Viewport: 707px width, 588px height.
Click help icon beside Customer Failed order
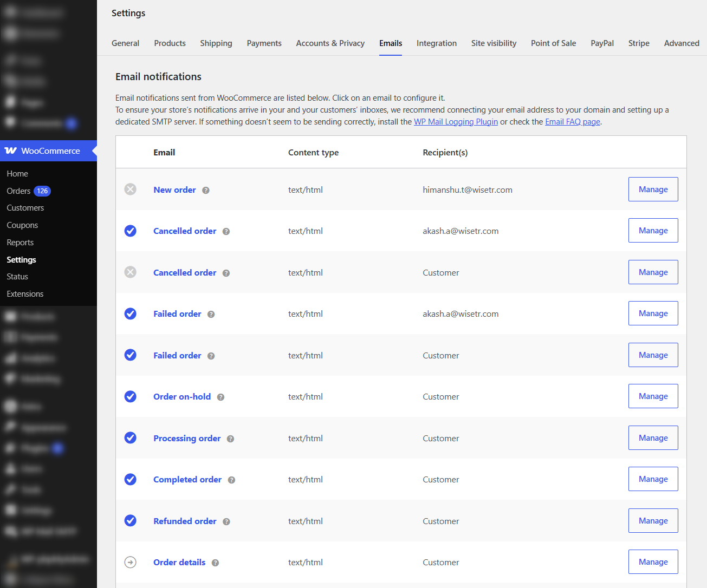pos(211,356)
